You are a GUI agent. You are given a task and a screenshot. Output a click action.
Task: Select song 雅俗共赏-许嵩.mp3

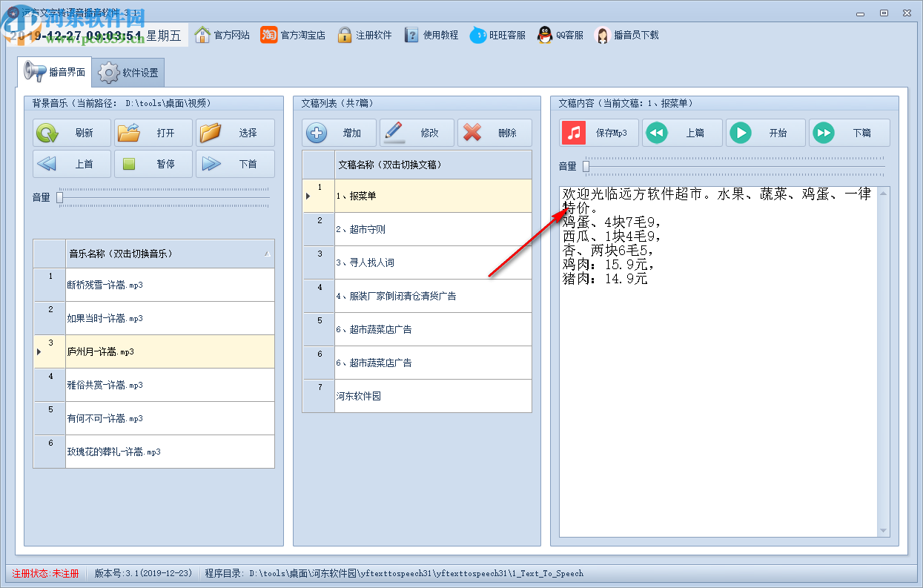(170, 385)
